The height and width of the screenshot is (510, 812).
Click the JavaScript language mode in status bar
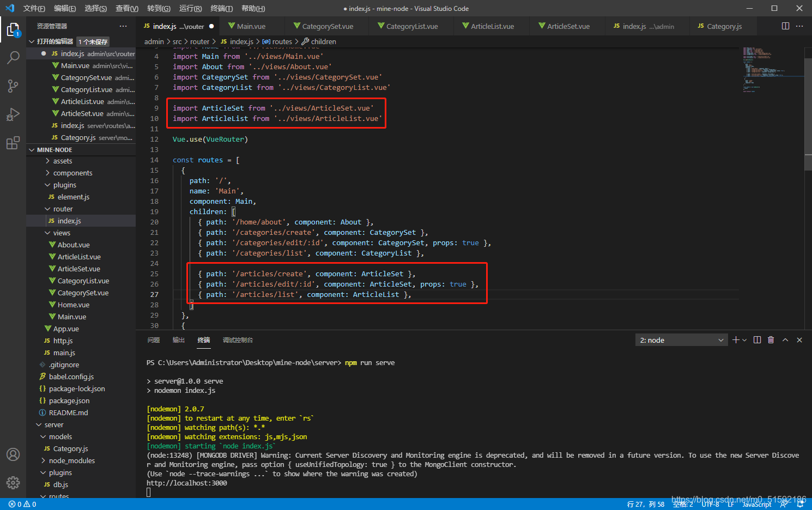point(756,505)
